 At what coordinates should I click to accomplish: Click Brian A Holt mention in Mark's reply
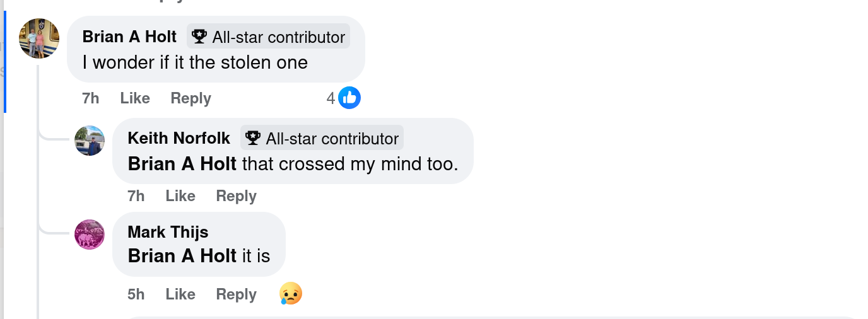(182, 256)
